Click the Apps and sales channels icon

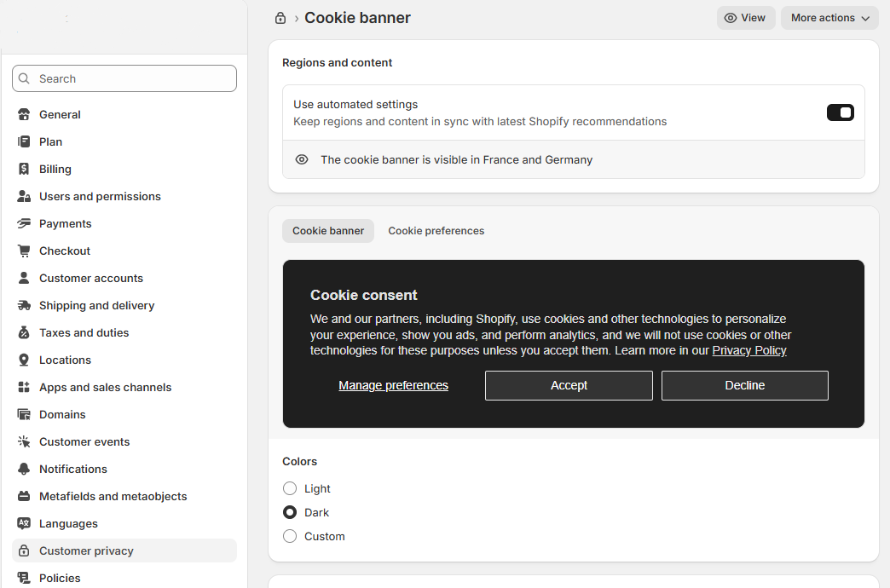pos(24,387)
